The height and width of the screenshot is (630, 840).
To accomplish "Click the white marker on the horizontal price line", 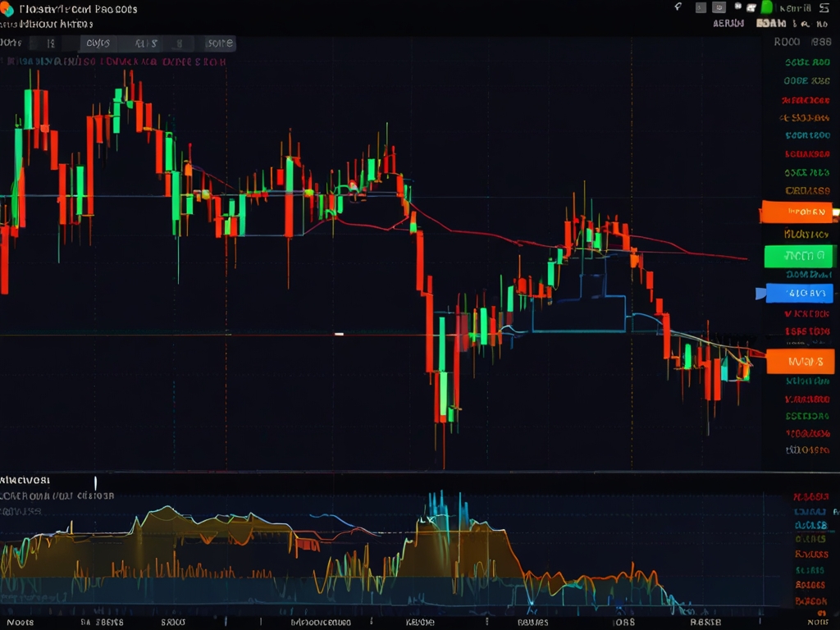I will click(339, 334).
